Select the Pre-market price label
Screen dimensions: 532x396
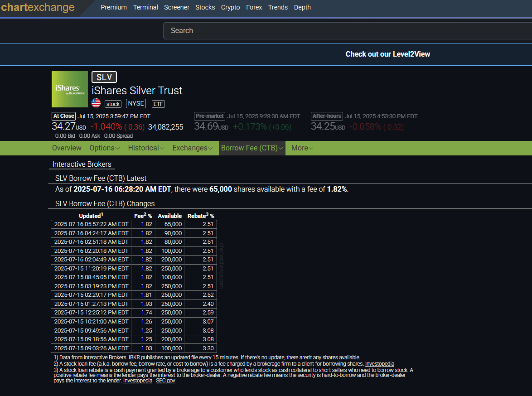coord(210,116)
